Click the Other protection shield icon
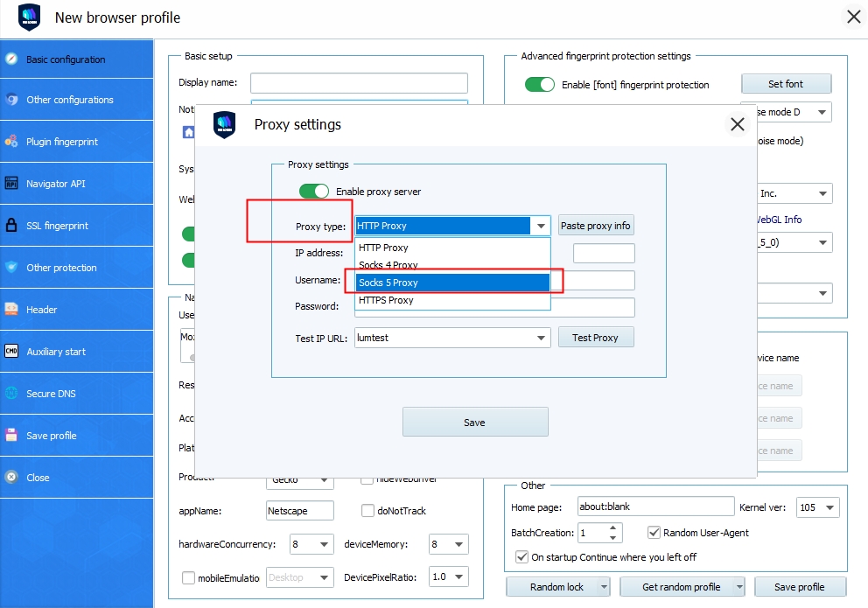This screenshot has height=608, width=868. 11,268
